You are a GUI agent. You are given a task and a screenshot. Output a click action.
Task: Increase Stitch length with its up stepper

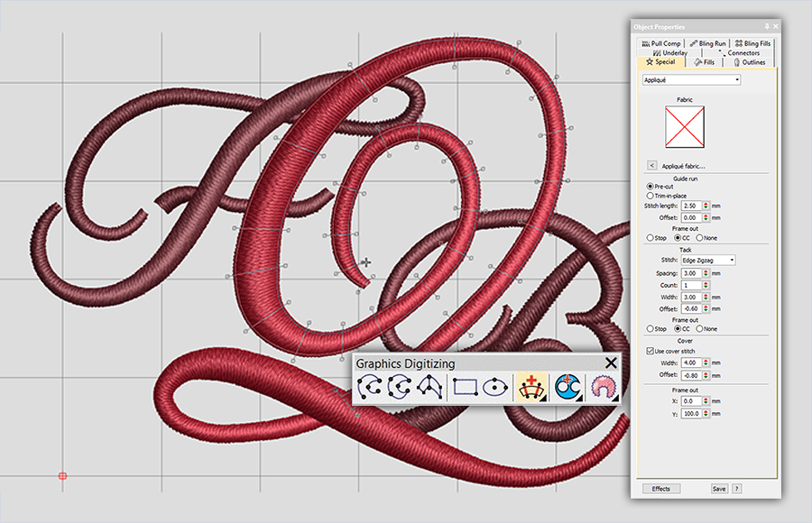point(706,202)
